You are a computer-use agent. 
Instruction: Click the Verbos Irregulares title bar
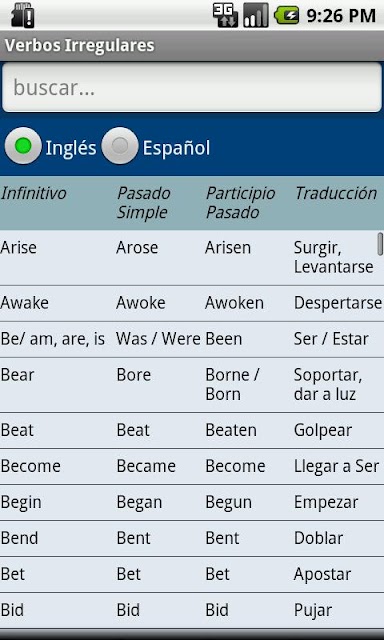click(x=192, y=46)
